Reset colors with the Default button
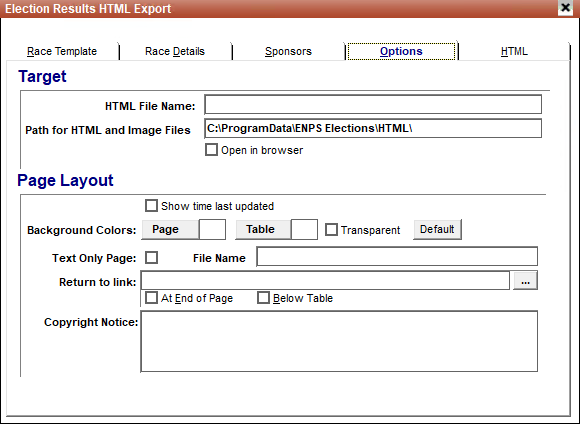580x424 pixels. pyautogui.click(x=437, y=229)
